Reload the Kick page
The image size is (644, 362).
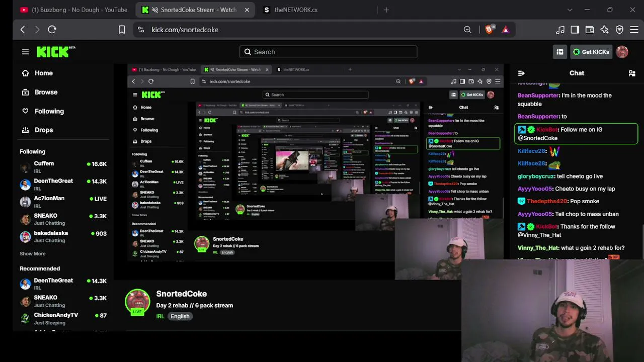click(x=52, y=30)
